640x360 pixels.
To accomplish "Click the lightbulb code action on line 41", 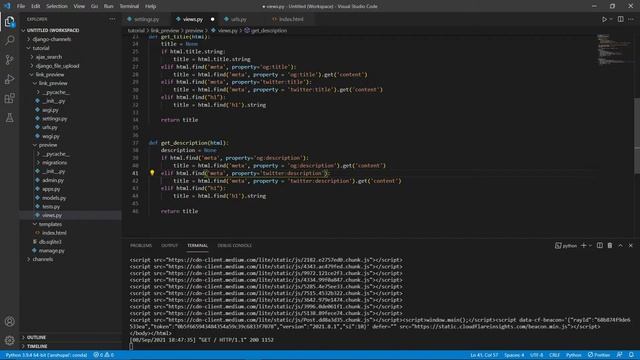I will point(152,173).
